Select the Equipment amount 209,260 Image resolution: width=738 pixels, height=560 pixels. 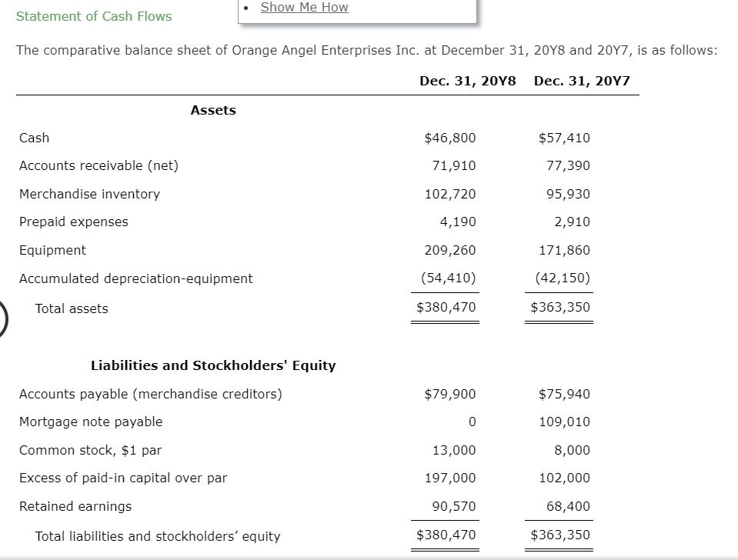click(451, 250)
